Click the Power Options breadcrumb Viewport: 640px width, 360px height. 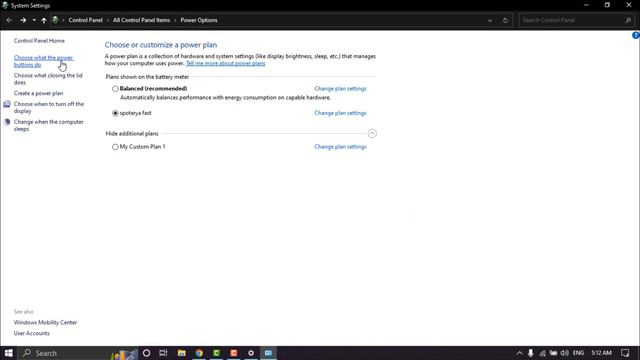point(199,20)
